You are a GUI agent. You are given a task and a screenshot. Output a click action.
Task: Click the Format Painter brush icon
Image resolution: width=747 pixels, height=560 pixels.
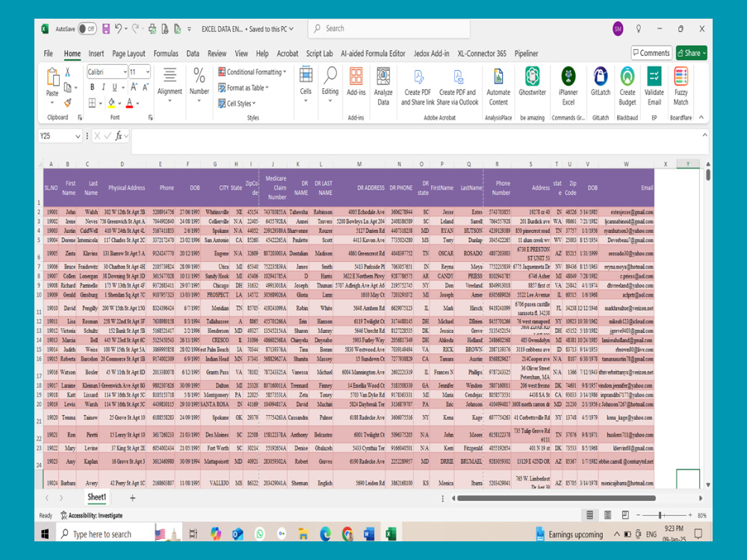[x=68, y=102]
